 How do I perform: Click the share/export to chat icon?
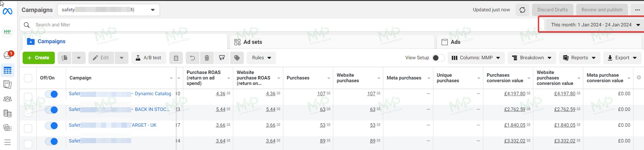pos(222,58)
